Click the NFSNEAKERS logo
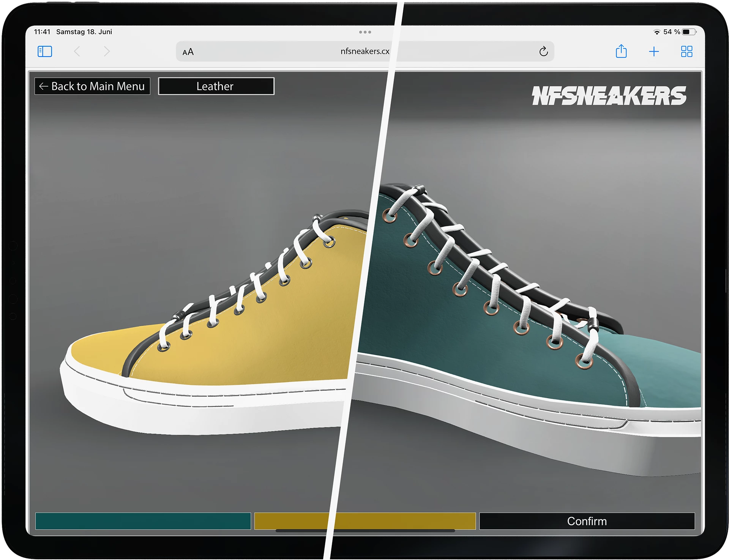Viewport: 729px width, 560px height. pos(609,96)
